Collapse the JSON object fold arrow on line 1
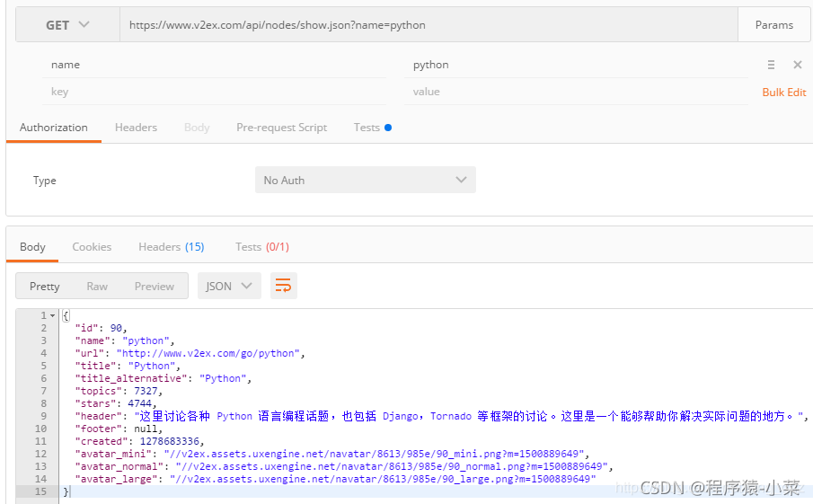 [x=52, y=315]
